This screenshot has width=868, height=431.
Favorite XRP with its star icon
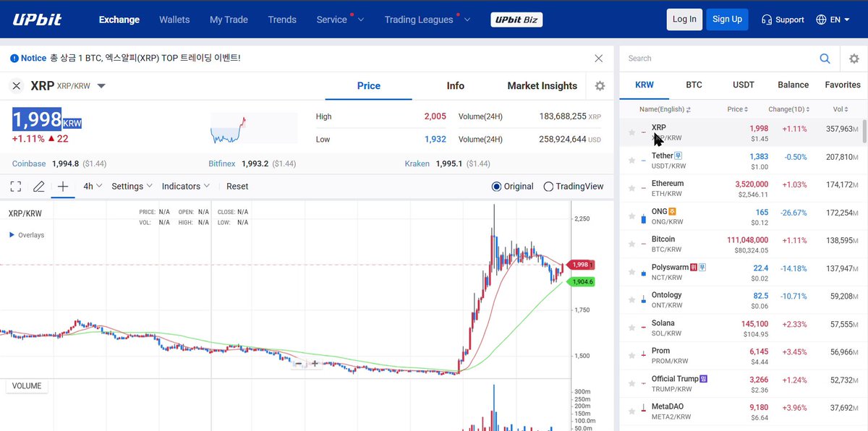(x=631, y=132)
